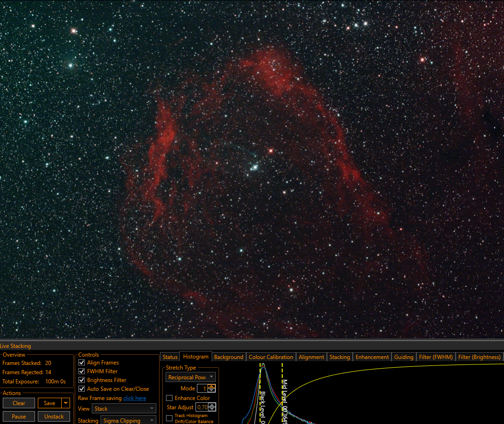Enable the Enhance Color checkbox
The image size is (504, 424).
pyautogui.click(x=169, y=398)
